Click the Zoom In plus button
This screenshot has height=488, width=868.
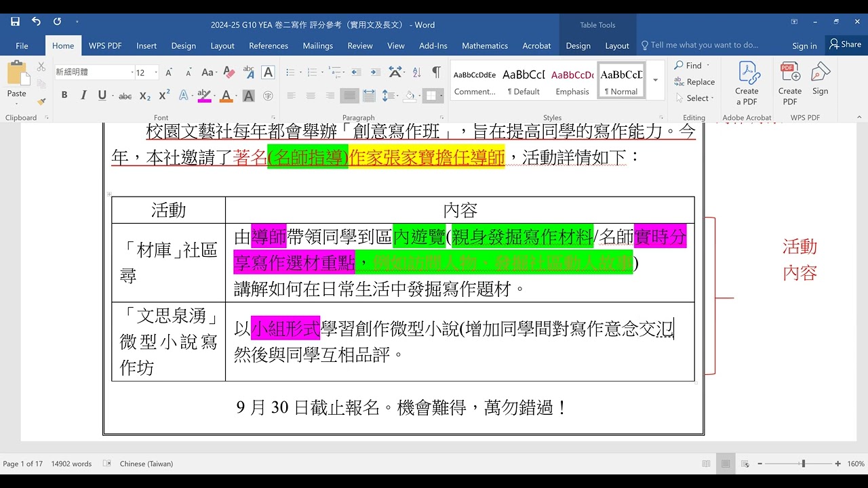click(x=840, y=464)
